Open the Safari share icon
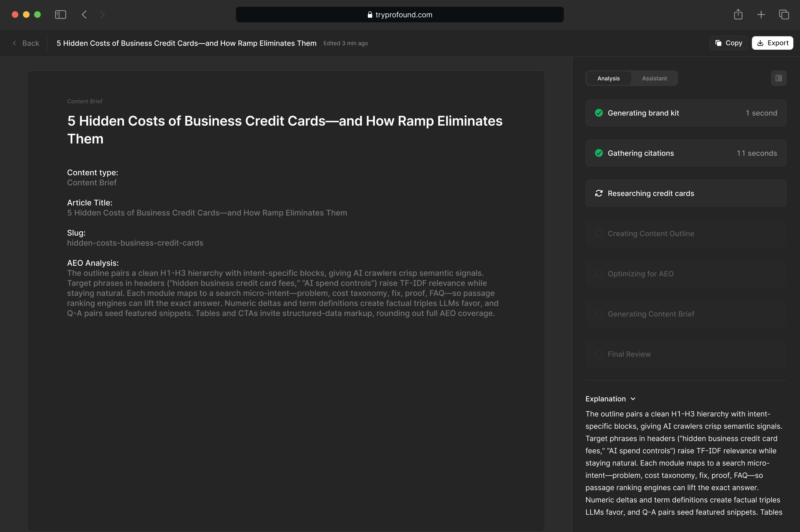800x532 pixels. coord(738,14)
